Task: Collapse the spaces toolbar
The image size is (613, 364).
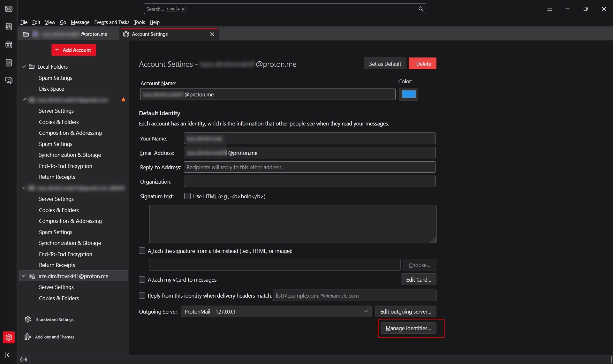Action: [9, 355]
